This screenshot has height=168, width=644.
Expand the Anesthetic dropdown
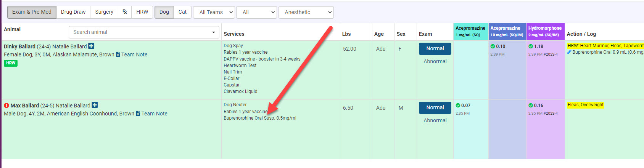click(x=306, y=12)
